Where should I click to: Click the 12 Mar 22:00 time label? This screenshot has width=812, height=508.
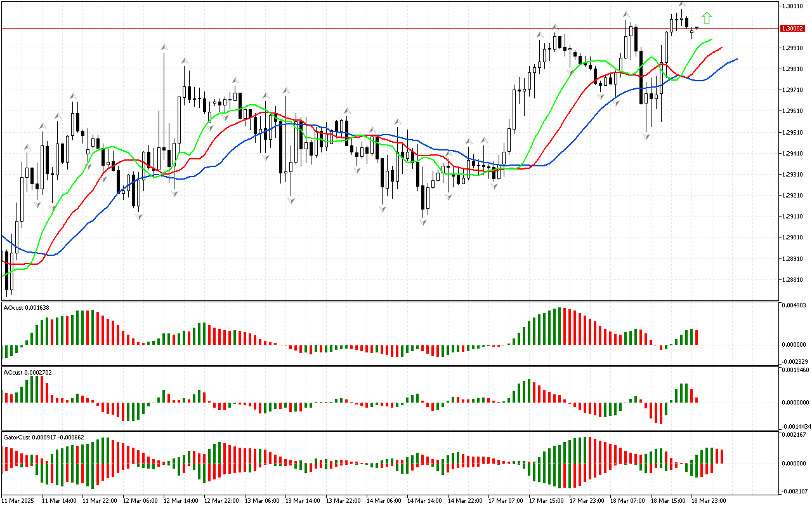coord(221,500)
